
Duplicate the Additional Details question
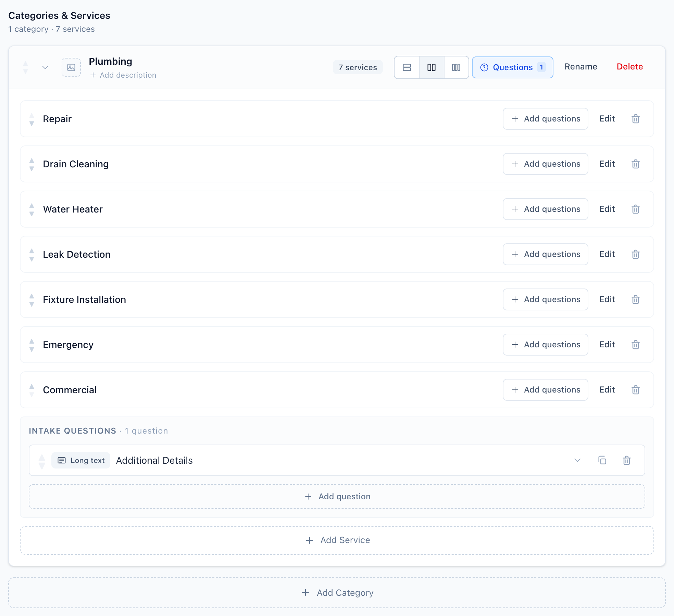(602, 460)
